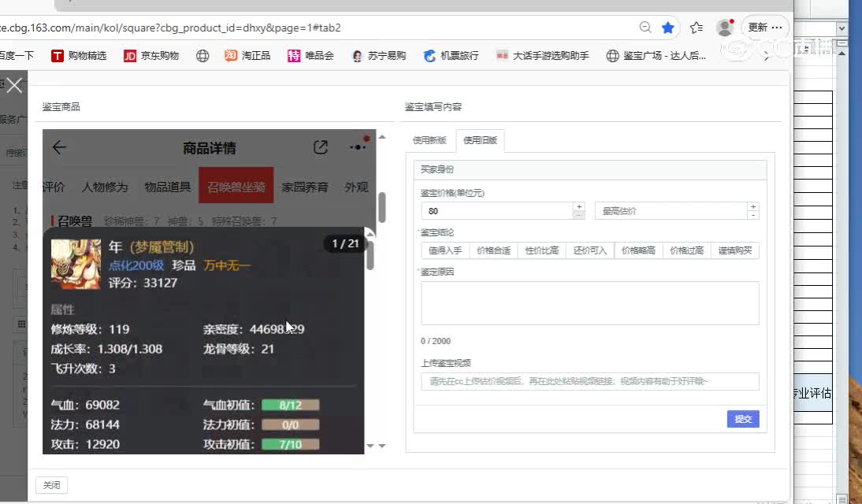Viewport: 862px width, 504px height.
Task: Switch to the 物品道具 tab
Action: [168, 187]
